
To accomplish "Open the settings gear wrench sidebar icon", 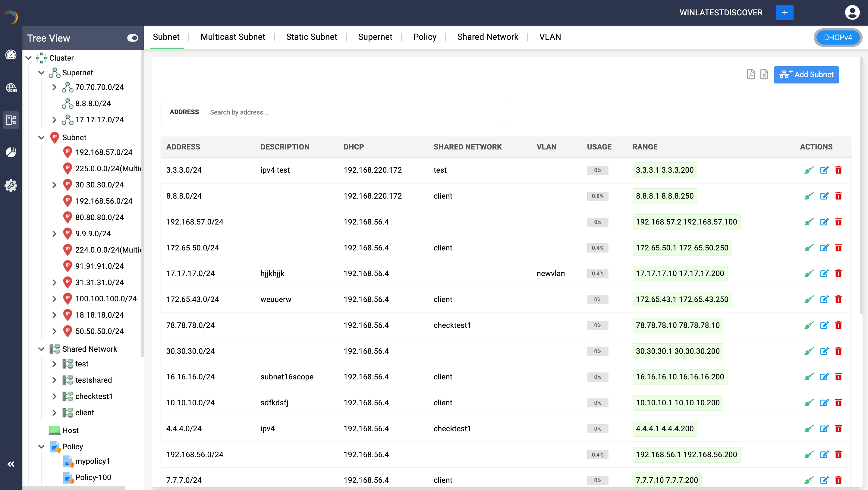I will (x=11, y=185).
